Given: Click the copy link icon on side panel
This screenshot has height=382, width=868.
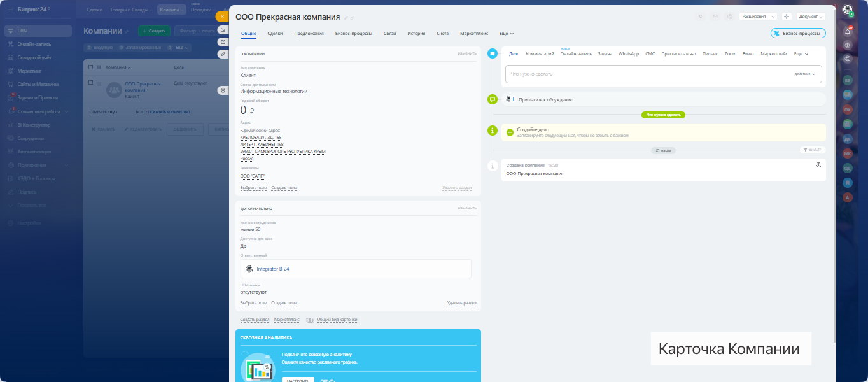Looking at the screenshot, I should [223, 54].
